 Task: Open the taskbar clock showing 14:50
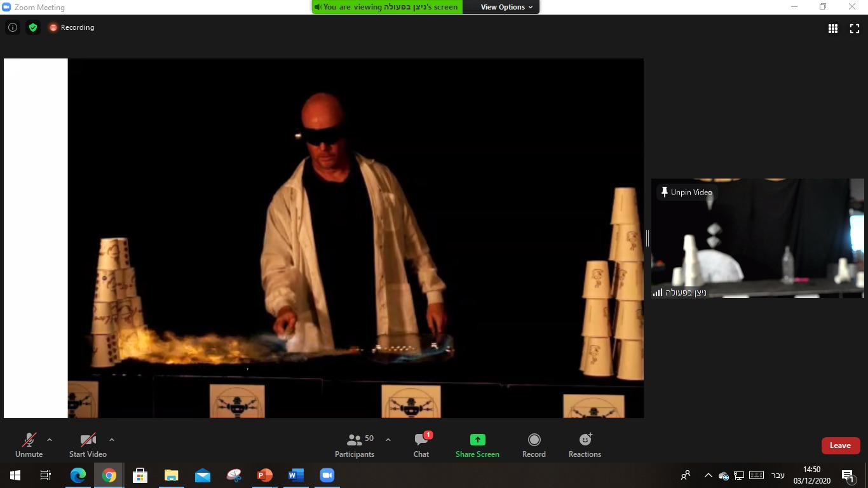coord(812,475)
